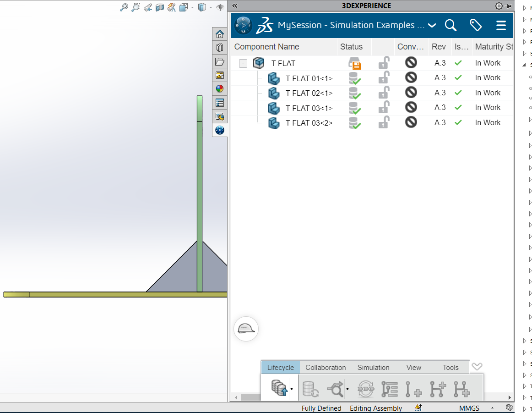532x413 pixels.
Task: Switch to the View tab
Action: [x=413, y=368]
